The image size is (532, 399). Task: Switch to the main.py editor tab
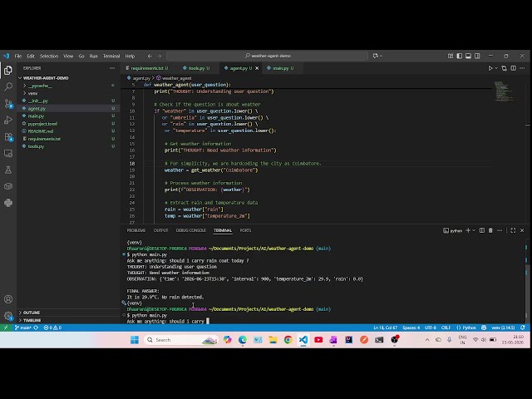tap(280, 68)
